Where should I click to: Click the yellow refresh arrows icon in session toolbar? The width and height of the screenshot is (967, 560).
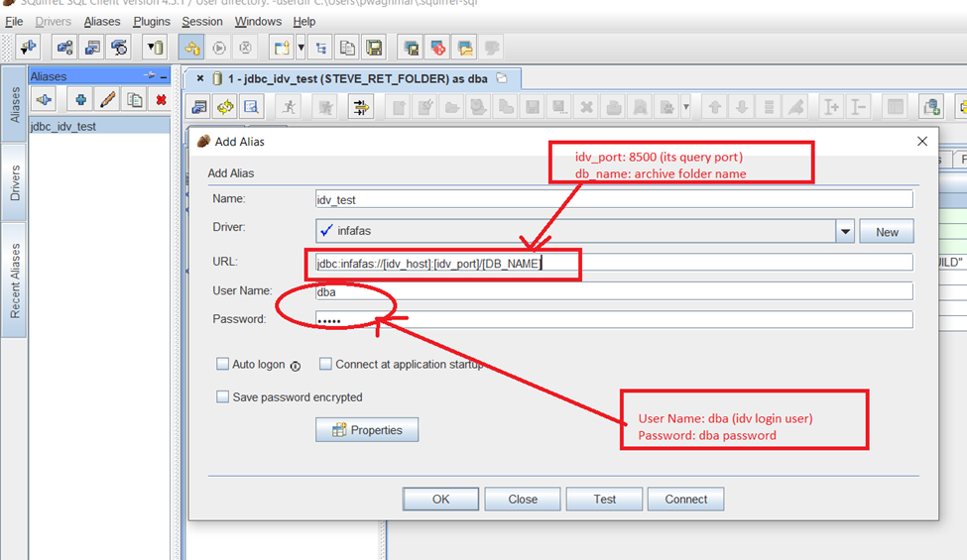pos(225,107)
